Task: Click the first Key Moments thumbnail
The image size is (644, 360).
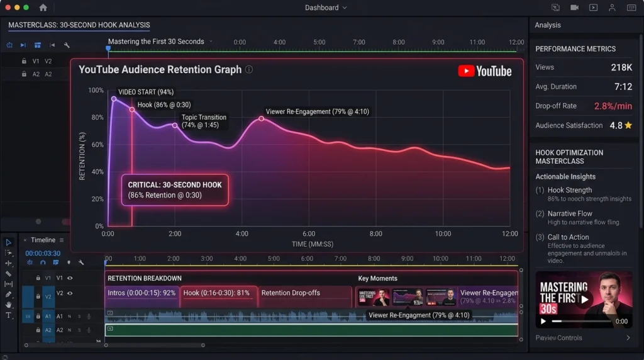Action: coord(374,296)
